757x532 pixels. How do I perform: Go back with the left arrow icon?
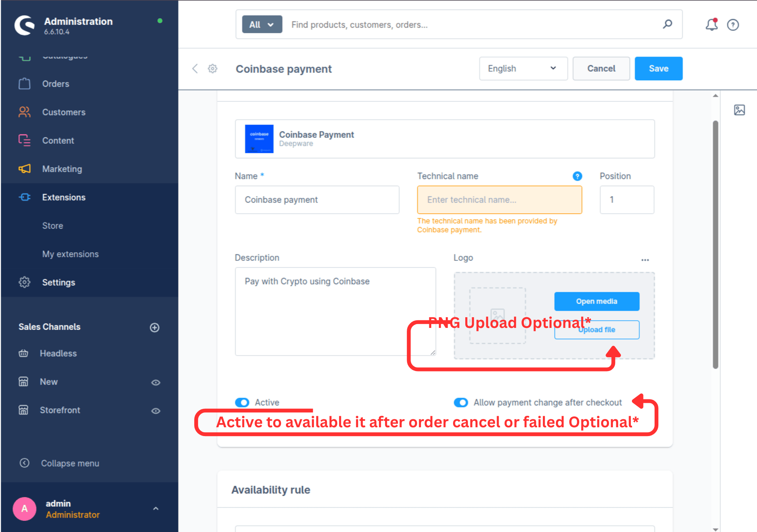pyautogui.click(x=195, y=69)
